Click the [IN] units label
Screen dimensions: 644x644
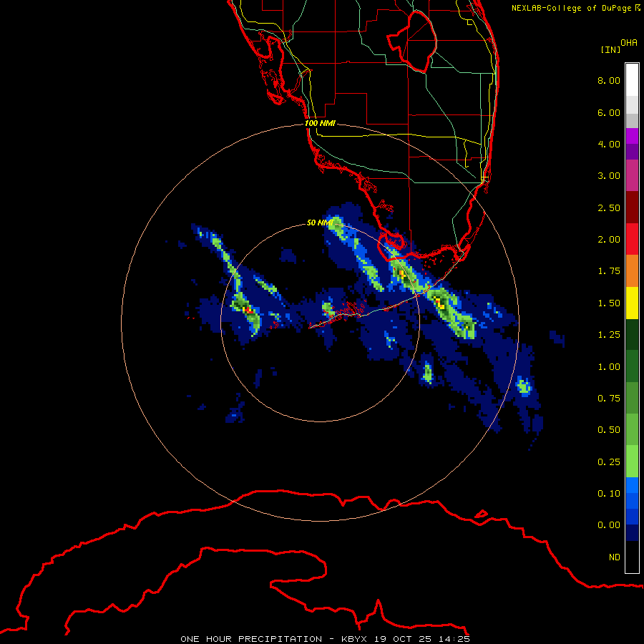pyautogui.click(x=610, y=49)
